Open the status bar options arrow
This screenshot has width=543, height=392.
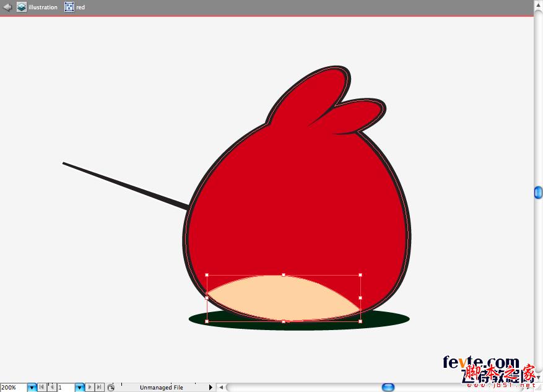tap(211, 388)
